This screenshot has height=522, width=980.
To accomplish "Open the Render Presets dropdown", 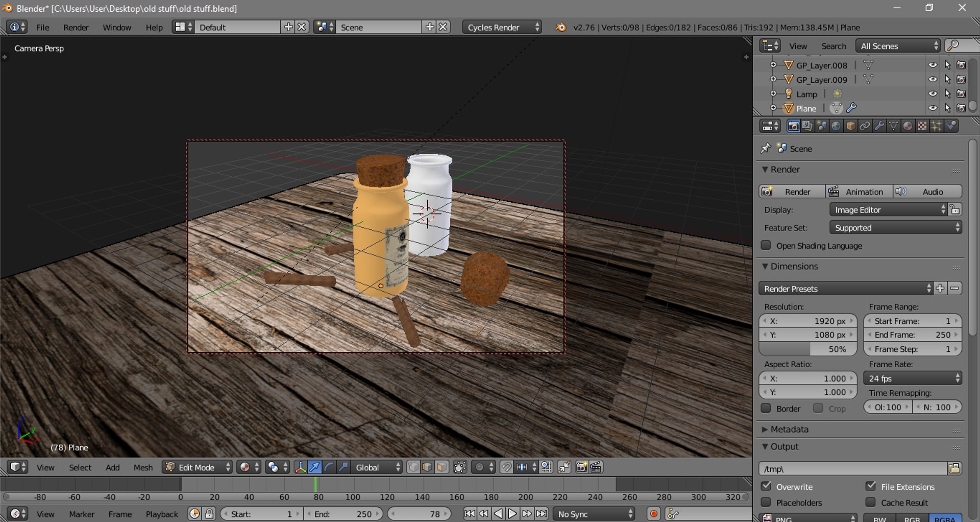I will click(x=846, y=289).
